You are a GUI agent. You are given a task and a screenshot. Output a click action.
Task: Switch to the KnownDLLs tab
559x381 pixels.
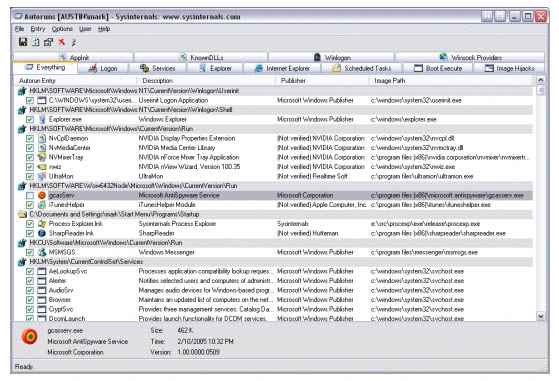(x=201, y=57)
